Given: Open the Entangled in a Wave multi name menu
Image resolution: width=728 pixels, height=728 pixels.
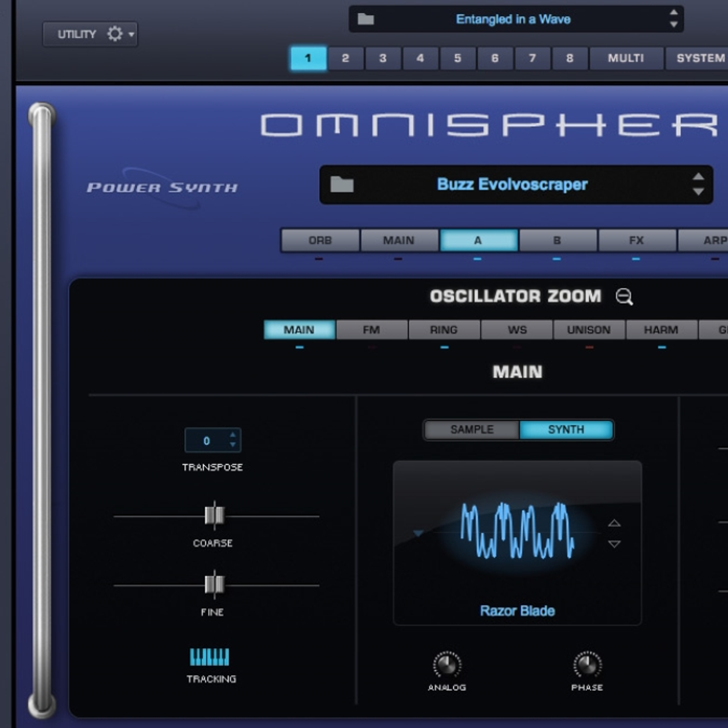Looking at the screenshot, I should pyautogui.click(x=513, y=19).
